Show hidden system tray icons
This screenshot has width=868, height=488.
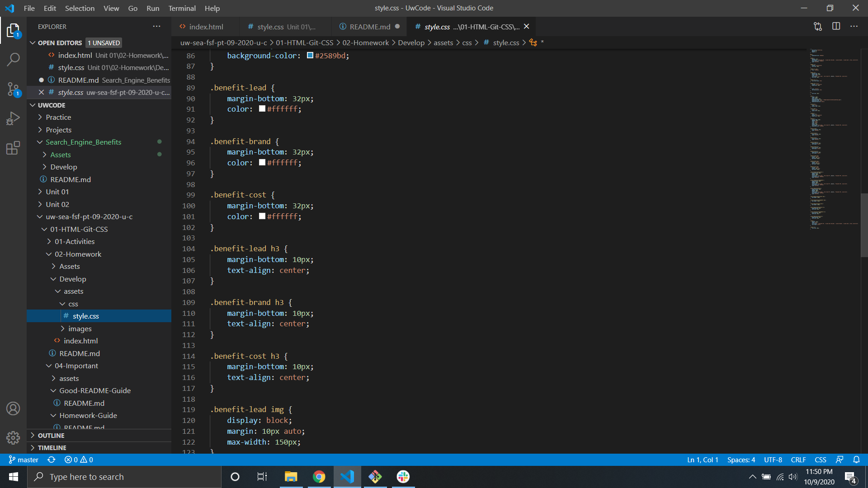[x=752, y=477]
